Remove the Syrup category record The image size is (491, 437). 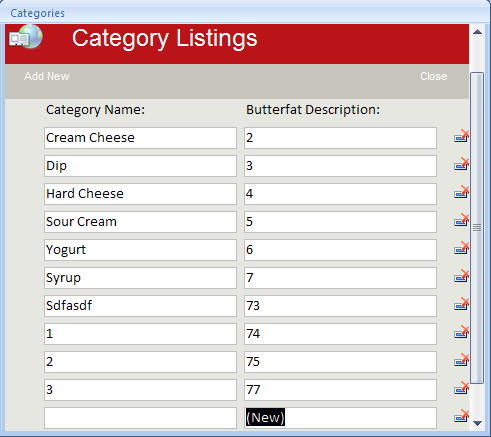462,276
